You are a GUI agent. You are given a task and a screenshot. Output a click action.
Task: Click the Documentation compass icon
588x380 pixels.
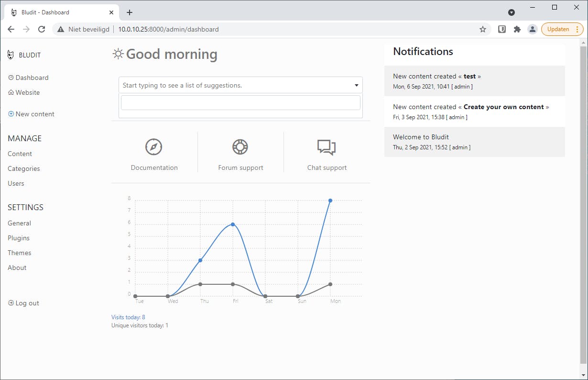(154, 147)
